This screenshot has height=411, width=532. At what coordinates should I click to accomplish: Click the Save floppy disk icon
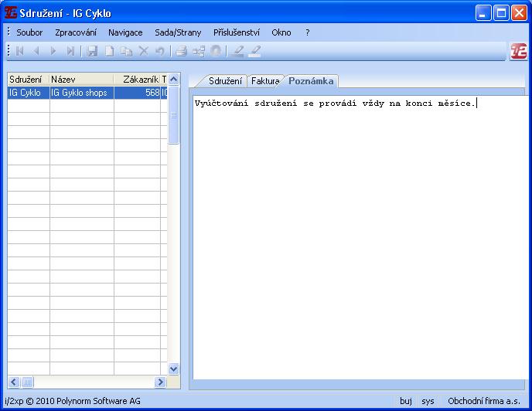[92, 51]
